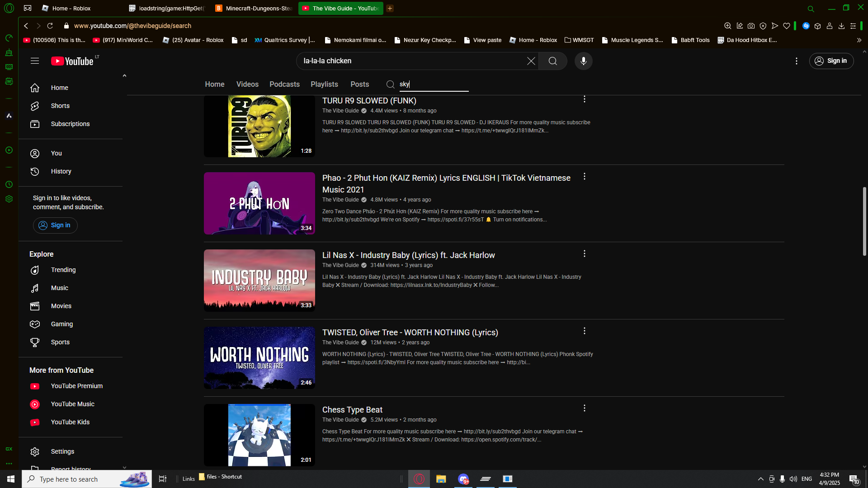Viewport: 868px width, 488px height.
Task: Open Gaming under Explore
Action: [x=71, y=324]
